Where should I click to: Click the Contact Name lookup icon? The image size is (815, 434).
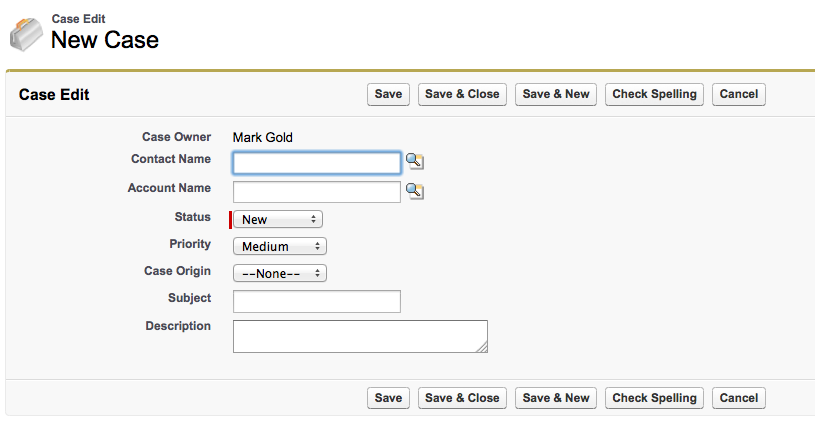pyautogui.click(x=415, y=162)
